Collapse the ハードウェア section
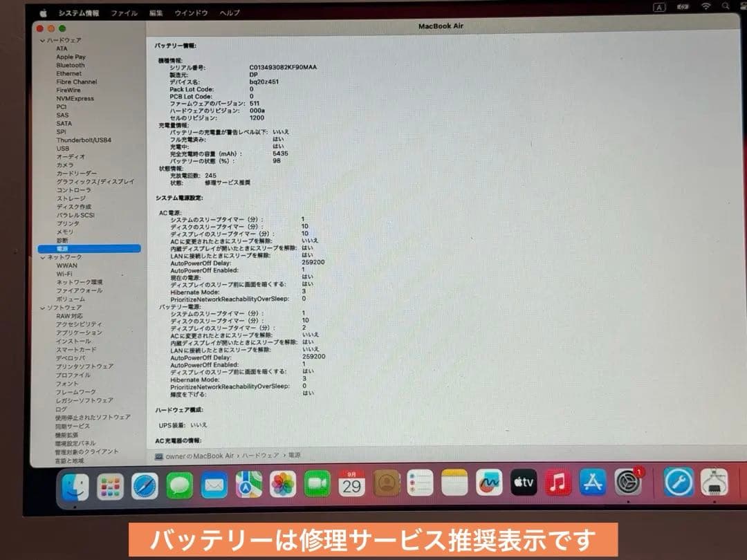747x560 pixels. point(42,41)
